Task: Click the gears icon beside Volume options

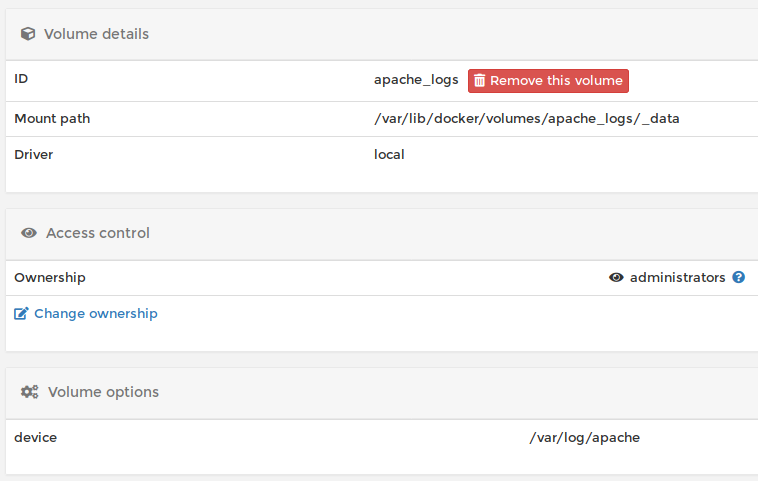Action: pos(29,392)
